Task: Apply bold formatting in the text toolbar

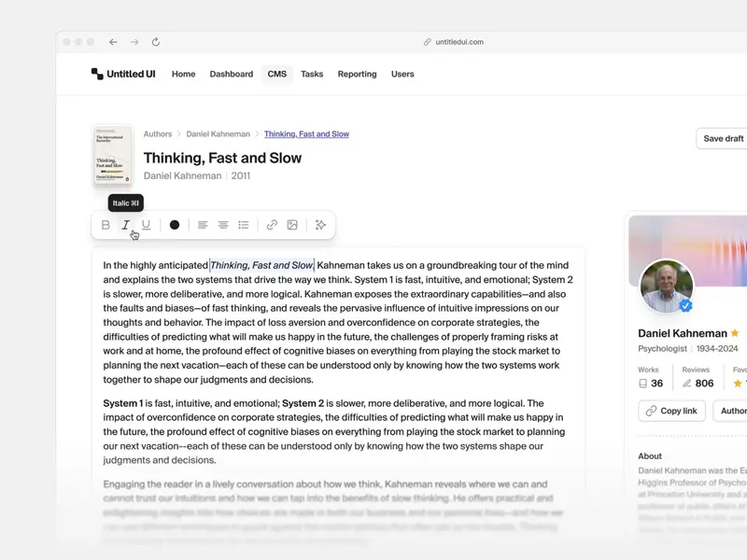Action: (x=106, y=224)
